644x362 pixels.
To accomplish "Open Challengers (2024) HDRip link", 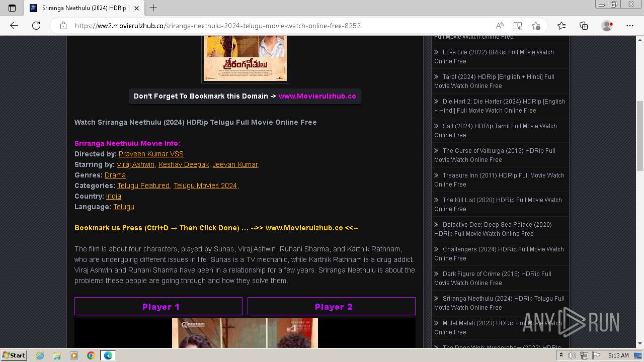I will 499,253.
